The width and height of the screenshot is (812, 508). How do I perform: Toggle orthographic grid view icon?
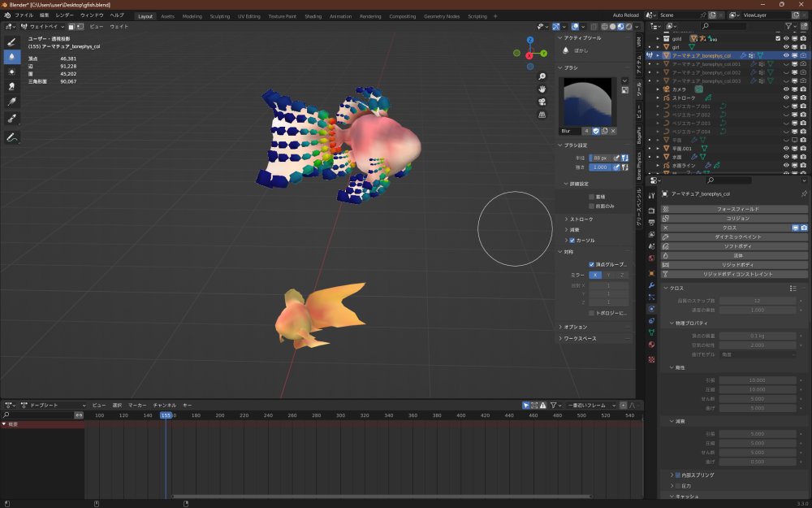(542, 115)
